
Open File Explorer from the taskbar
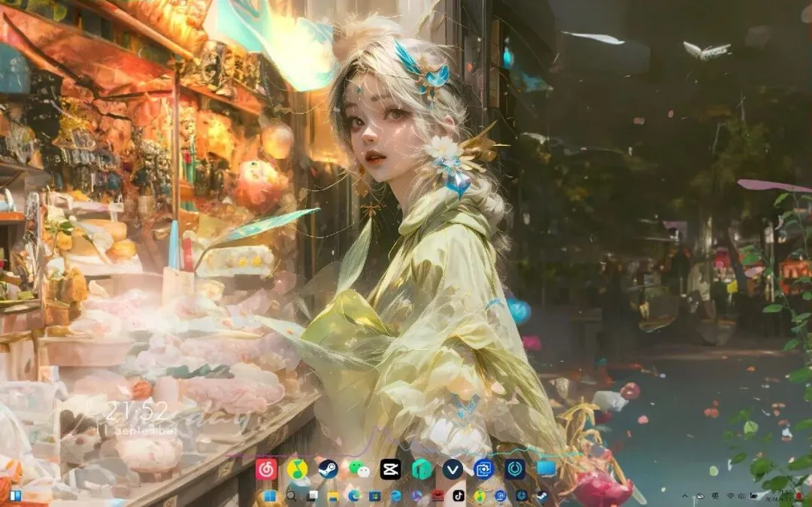tap(333, 496)
